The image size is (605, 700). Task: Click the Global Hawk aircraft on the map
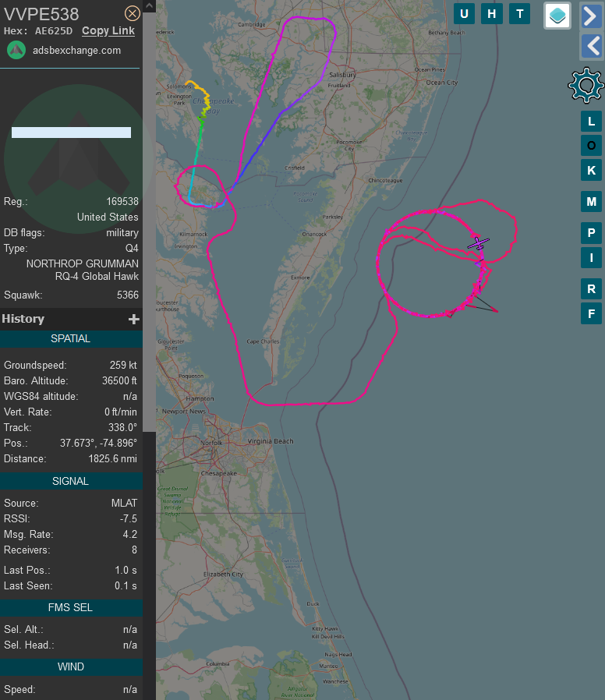click(x=478, y=244)
